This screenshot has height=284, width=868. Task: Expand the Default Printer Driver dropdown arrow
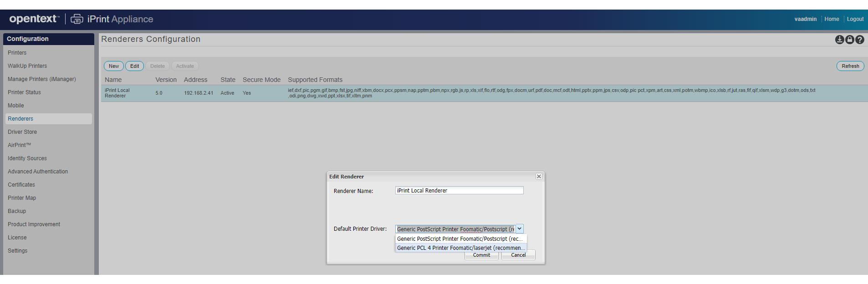click(519, 229)
